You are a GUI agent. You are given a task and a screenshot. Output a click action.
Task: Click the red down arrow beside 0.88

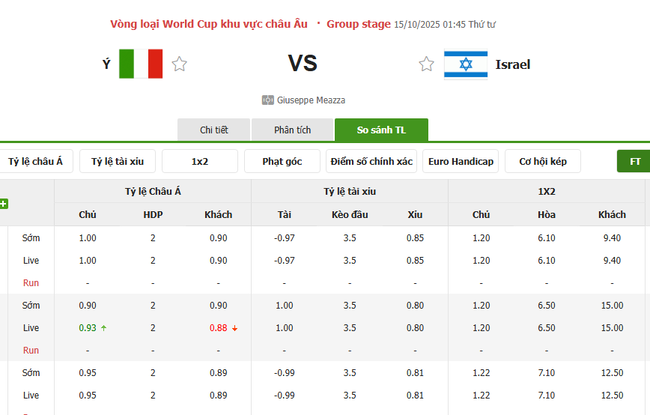234,328
